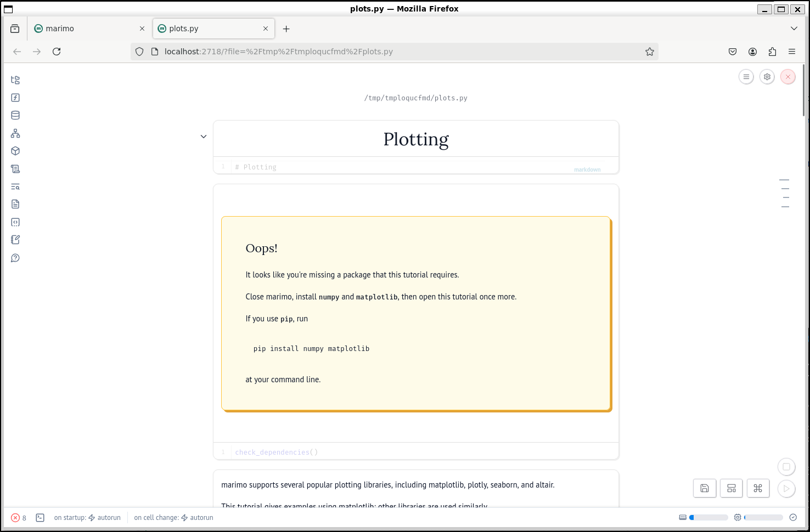Jump to first outline marker on minimap
This screenshot has height=532, width=810.
pyautogui.click(x=784, y=180)
